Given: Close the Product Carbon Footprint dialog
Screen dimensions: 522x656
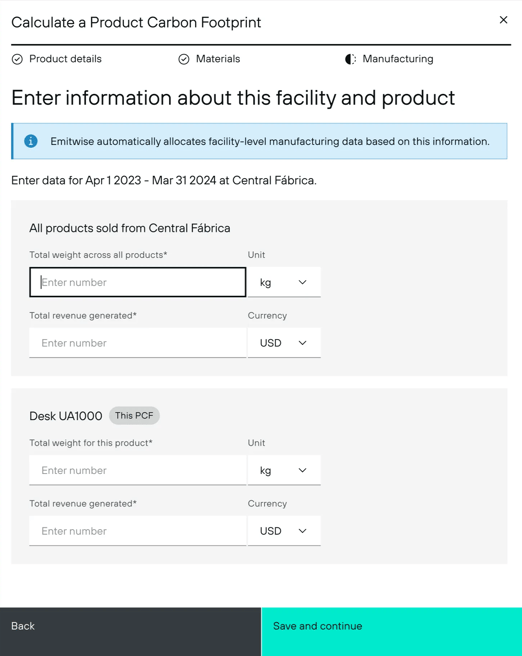Looking at the screenshot, I should [503, 20].
